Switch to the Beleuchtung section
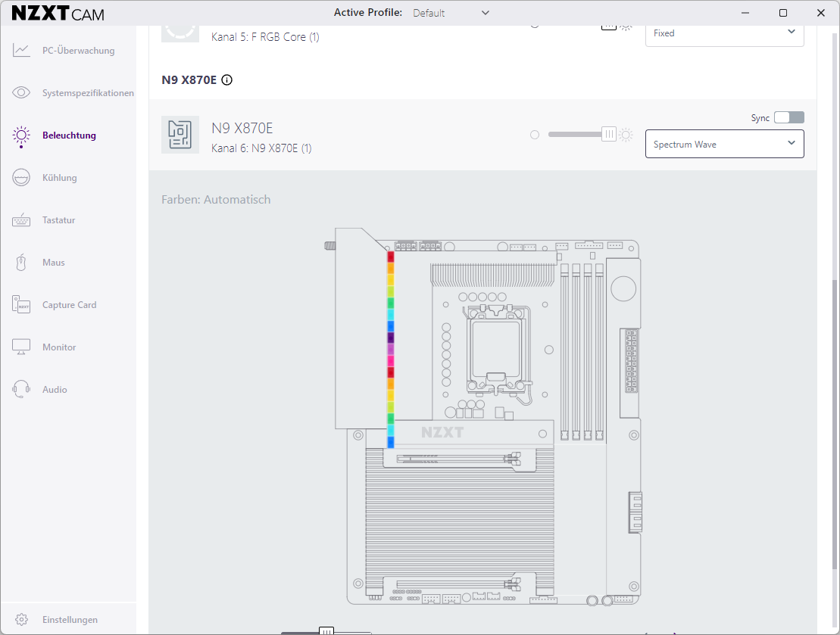The height and width of the screenshot is (635, 840). [68, 135]
